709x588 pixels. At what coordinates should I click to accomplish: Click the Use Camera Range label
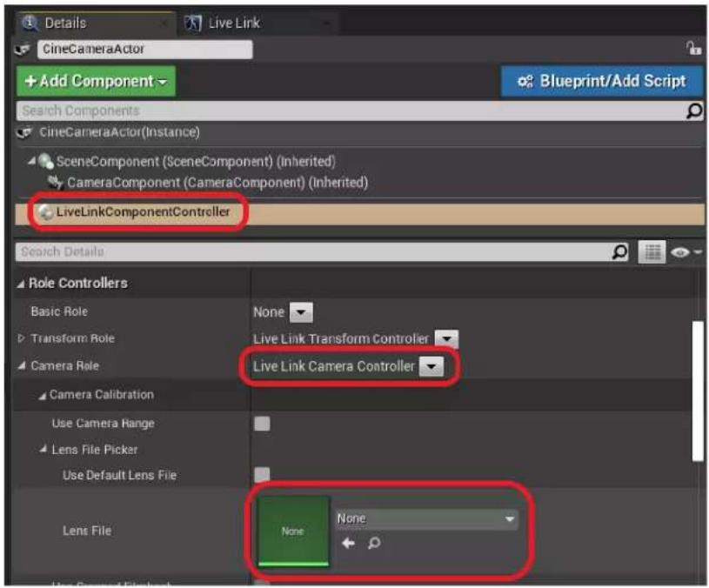(104, 424)
